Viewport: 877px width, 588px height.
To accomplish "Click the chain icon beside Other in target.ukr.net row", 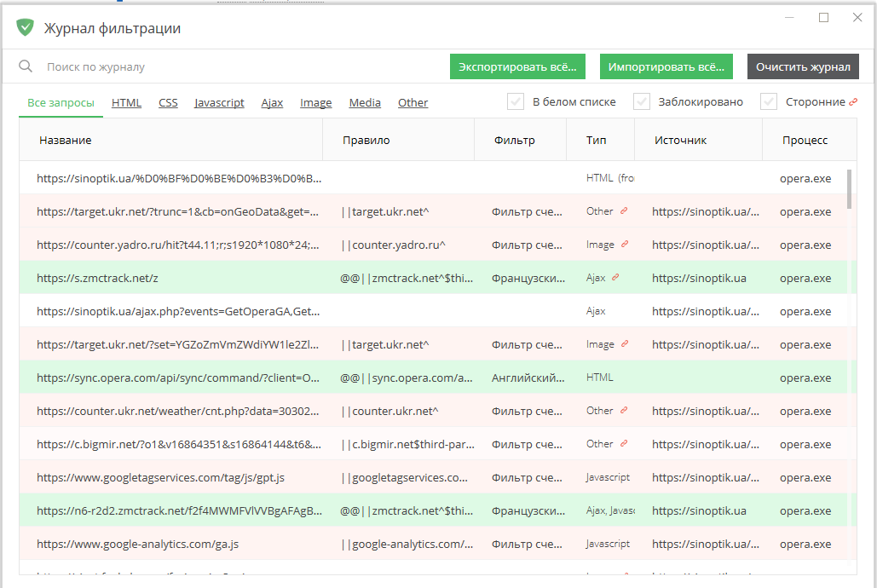I will click(624, 211).
